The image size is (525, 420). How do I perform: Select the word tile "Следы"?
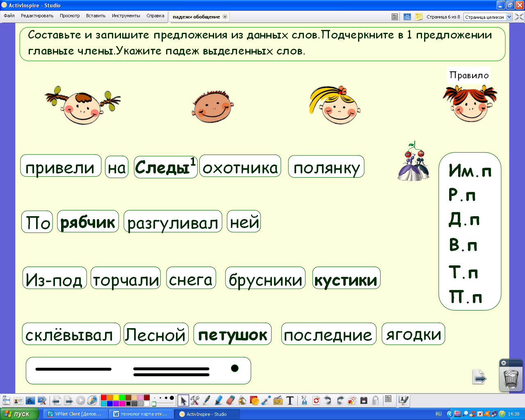166,167
